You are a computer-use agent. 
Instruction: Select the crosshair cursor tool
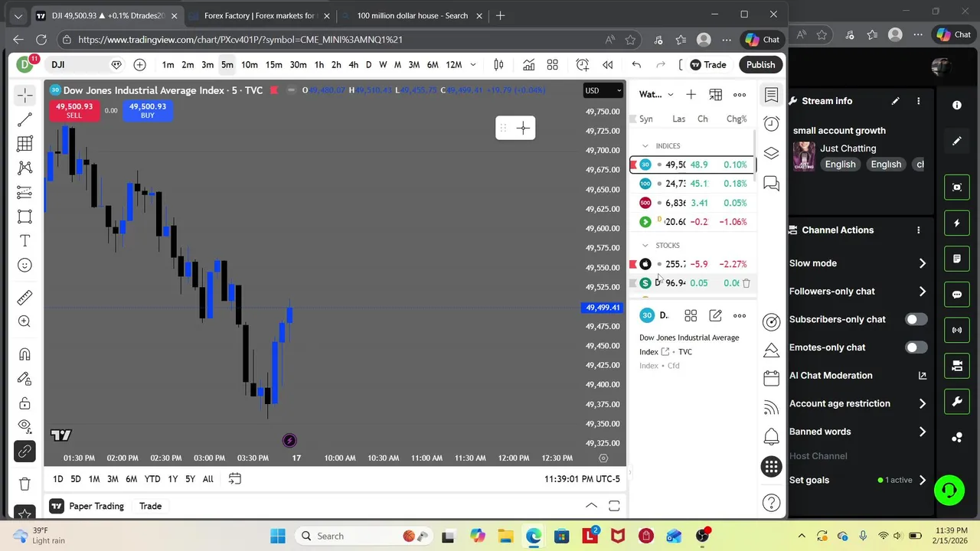pos(24,95)
